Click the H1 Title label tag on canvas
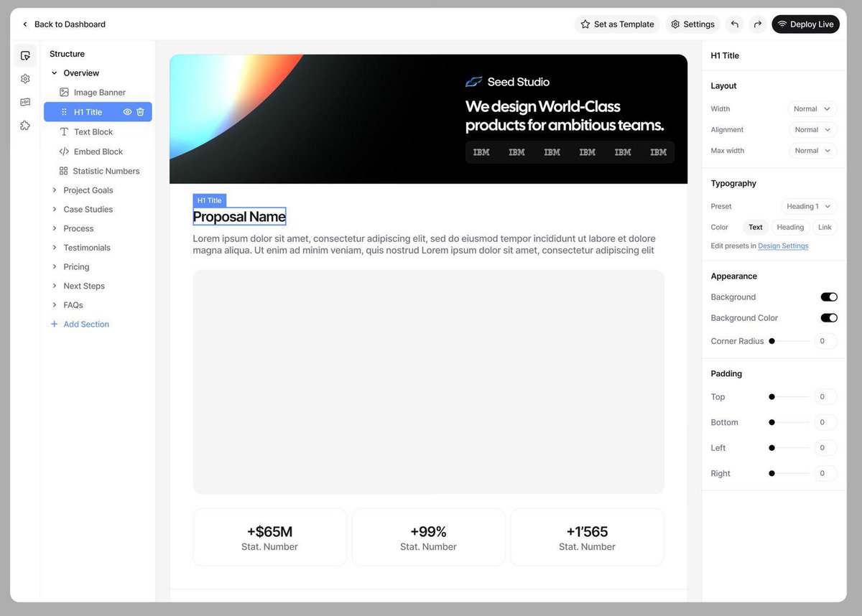 click(x=209, y=201)
